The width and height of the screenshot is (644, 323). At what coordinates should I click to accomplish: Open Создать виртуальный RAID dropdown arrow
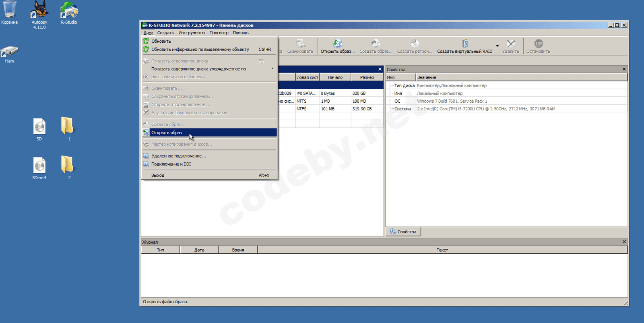497,46
